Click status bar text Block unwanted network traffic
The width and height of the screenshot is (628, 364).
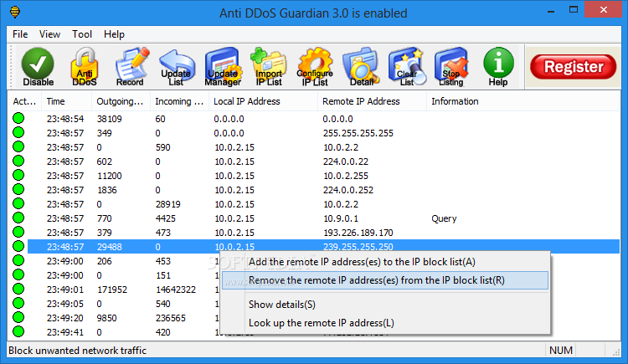77,351
